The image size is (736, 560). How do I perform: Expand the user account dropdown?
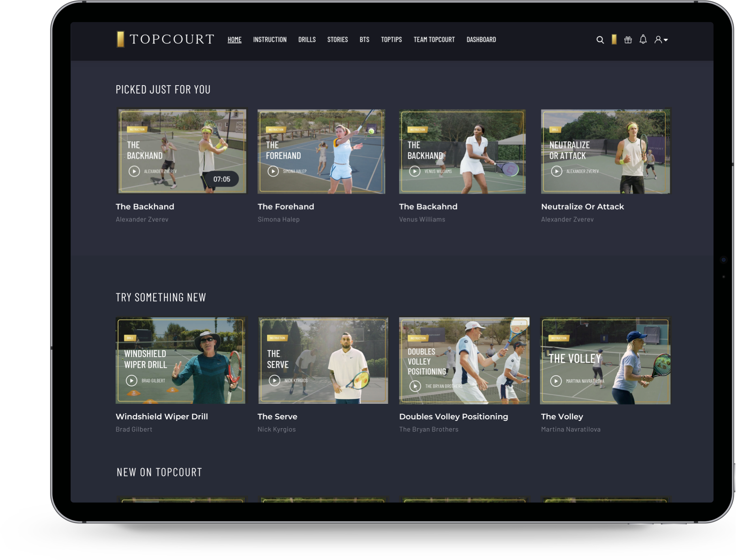(x=661, y=40)
